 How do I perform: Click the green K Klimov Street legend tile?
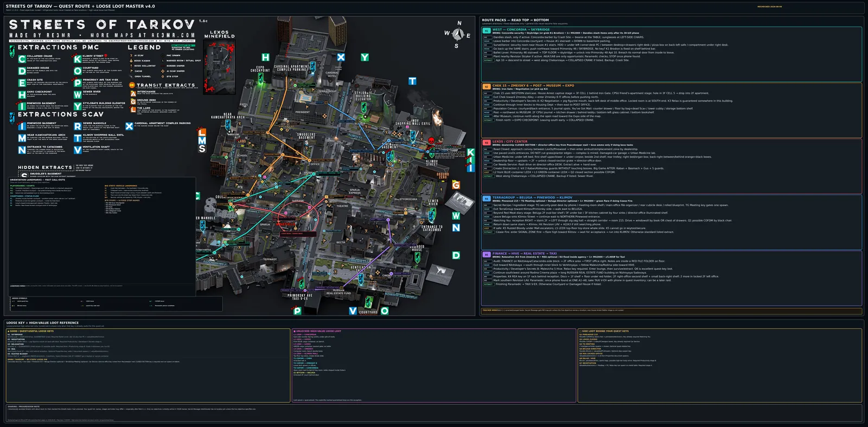[78, 59]
